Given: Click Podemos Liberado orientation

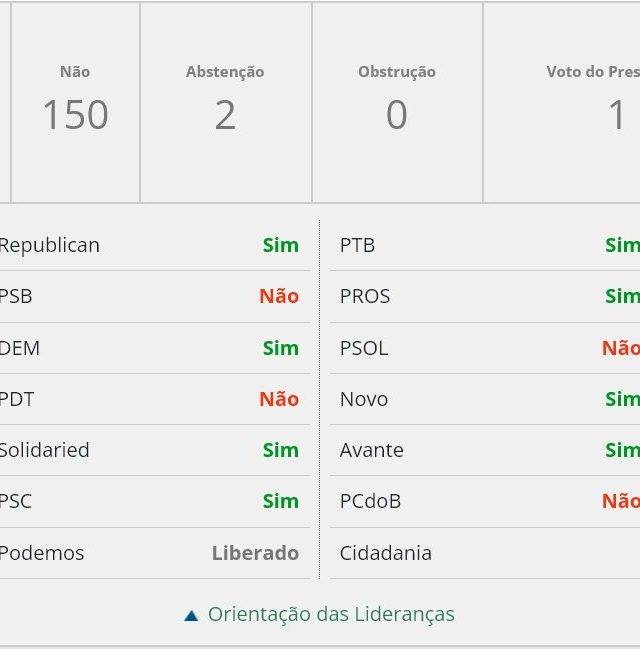Looking at the screenshot, I should click(x=255, y=553).
